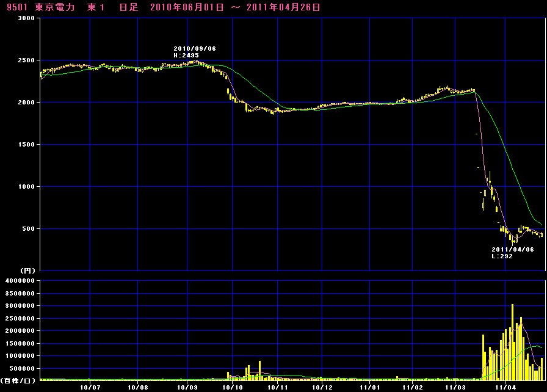Click the volume axis label '3500000'
This screenshot has width=547, height=392.
[20, 293]
